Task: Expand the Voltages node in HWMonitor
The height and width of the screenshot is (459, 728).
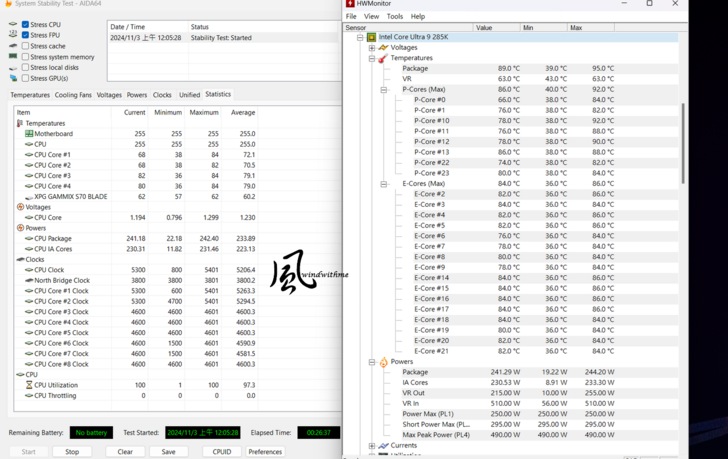Action: point(372,48)
